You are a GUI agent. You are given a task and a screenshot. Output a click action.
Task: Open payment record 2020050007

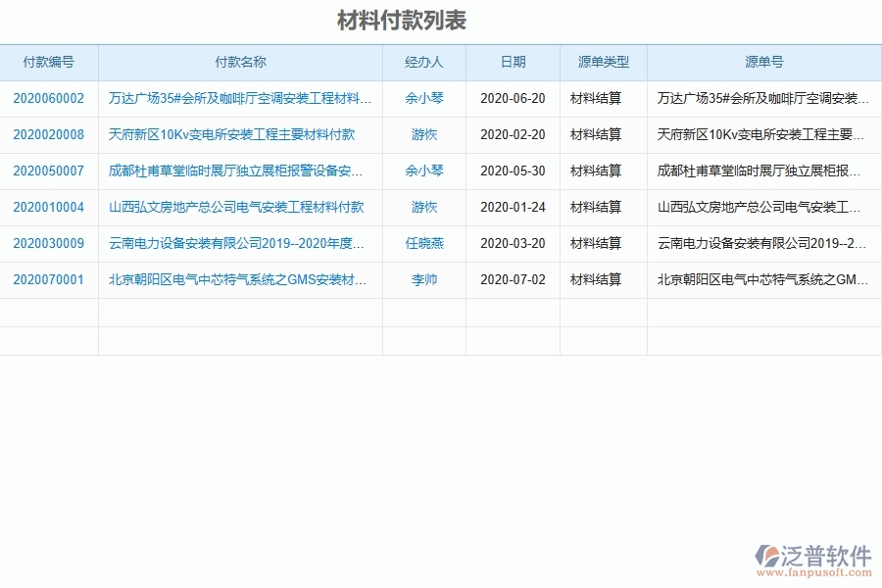(49, 171)
